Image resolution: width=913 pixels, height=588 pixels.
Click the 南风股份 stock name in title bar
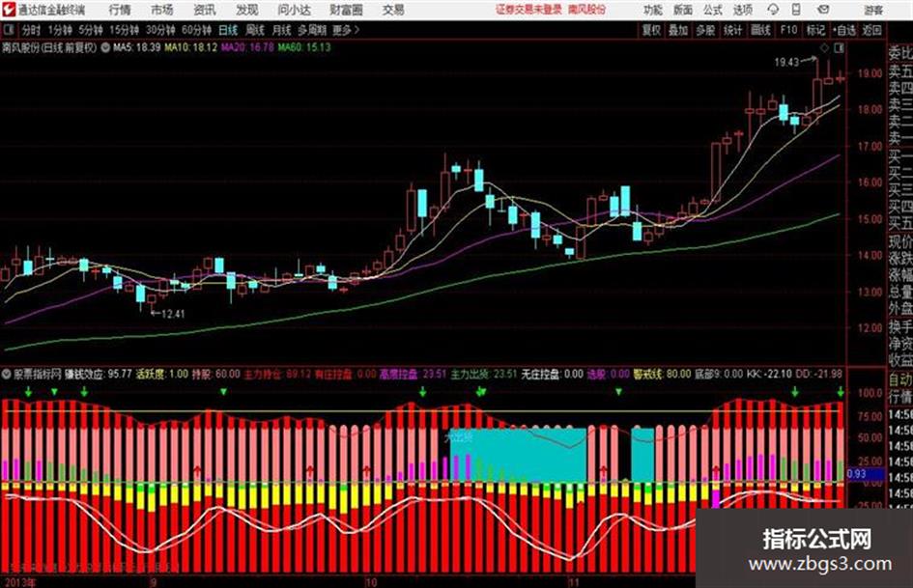tap(585, 10)
